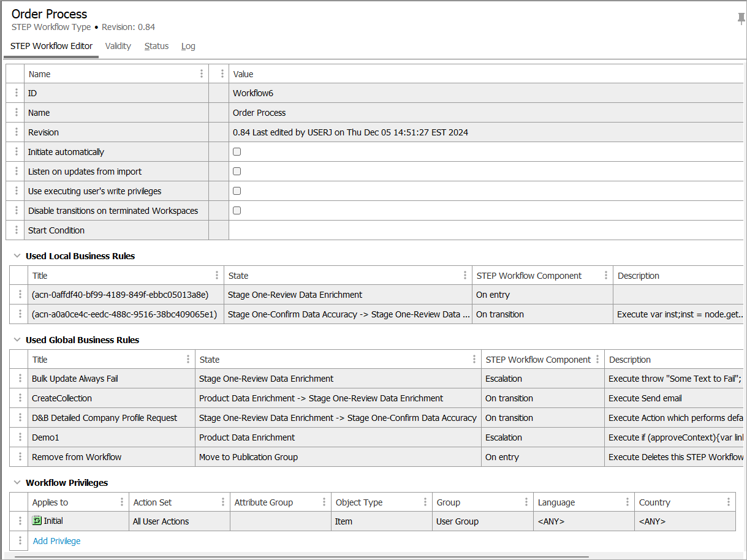Viewport: 747px width, 560px height.
Task: Toggle Use executing user's write privileges
Action: point(237,191)
